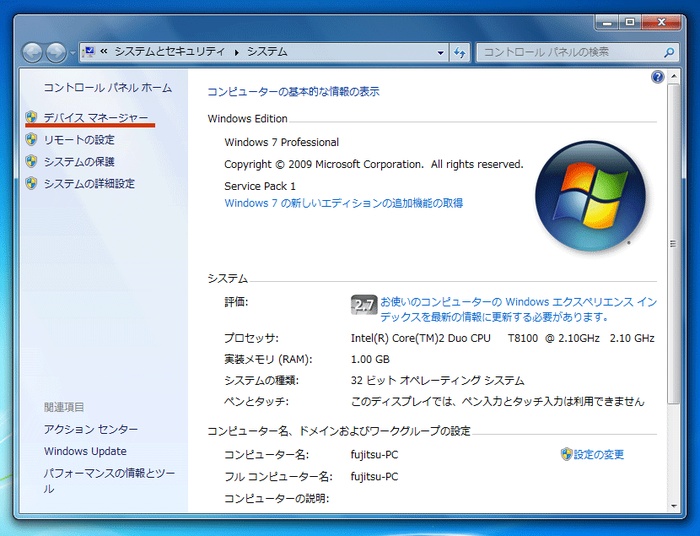Open the Windows エクスペリエンス インデックス update link
Screen dimensions: 700x536
coord(518,309)
